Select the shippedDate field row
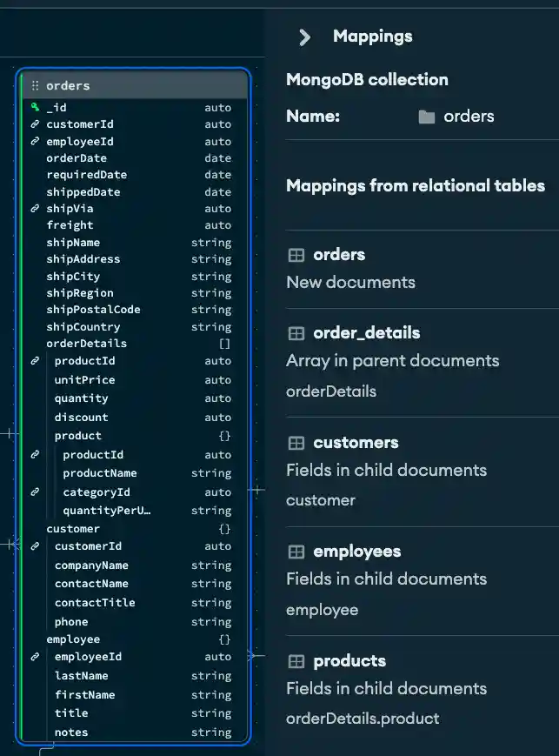This screenshot has width=559, height=756. pyautogui.click(x=135, y=192)
